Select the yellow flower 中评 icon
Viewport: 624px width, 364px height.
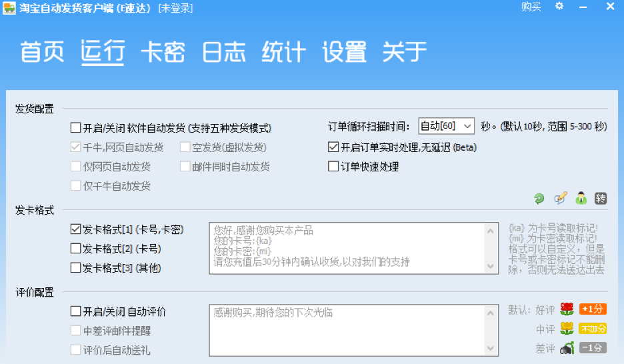tap(567, 329)
